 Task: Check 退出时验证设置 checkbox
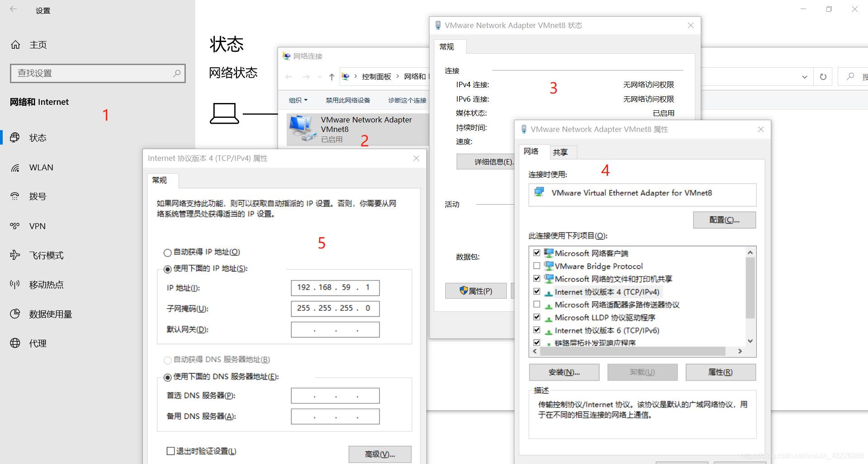(170, 451)
